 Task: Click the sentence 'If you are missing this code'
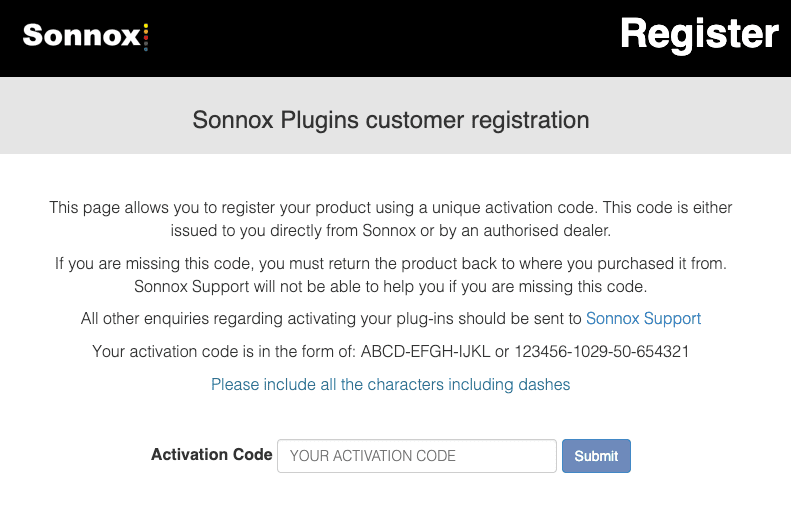point(390,264)
